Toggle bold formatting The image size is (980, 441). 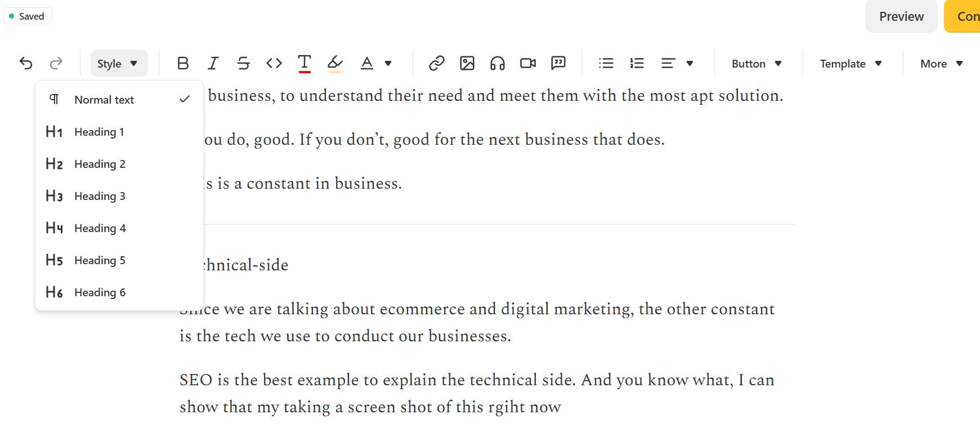pos(182,63)
